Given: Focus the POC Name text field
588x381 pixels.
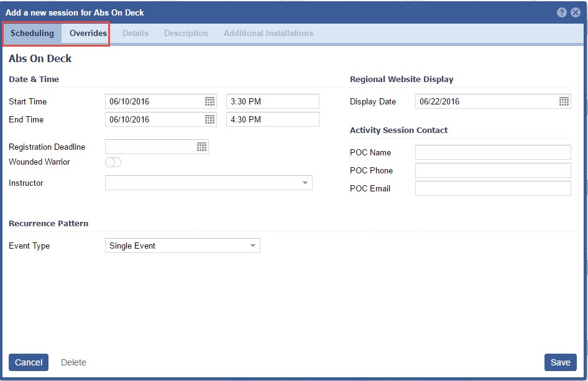Looking at the screenshot, I should (x=492, y=152).
